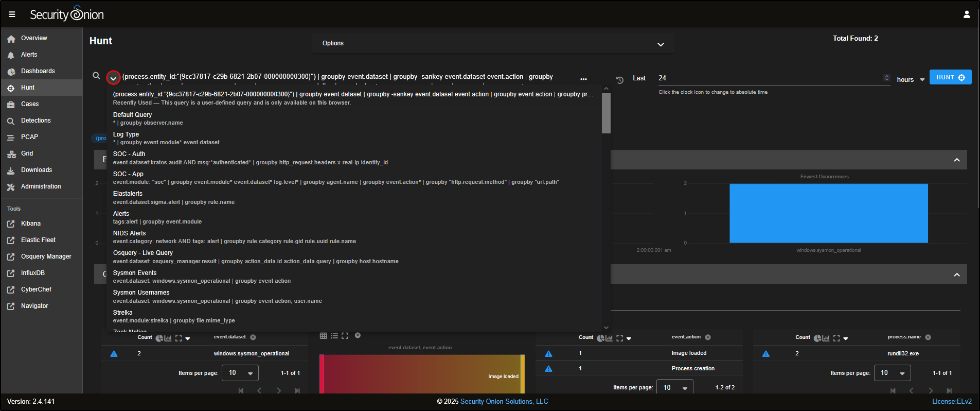The width and height of the screenshot is (980, 411).
Task: Choose the NIDS Alerts query from list
Action: (129, 233)
